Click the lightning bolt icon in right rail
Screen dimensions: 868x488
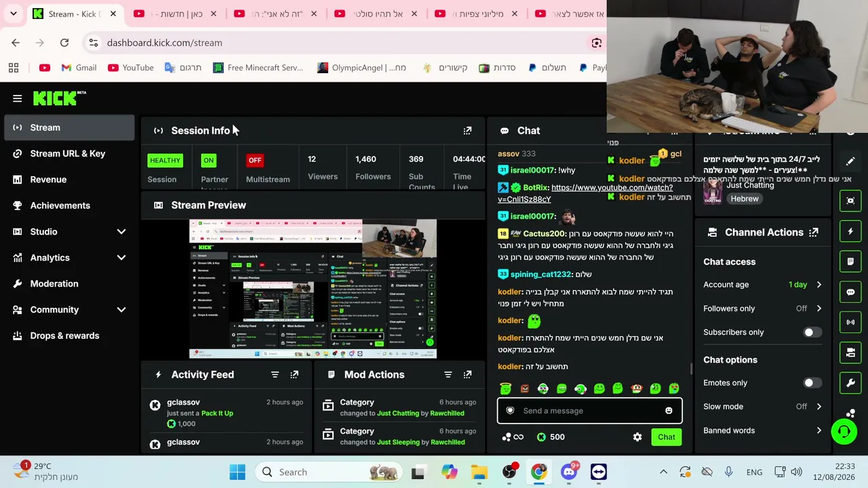[x=850, y=231]
